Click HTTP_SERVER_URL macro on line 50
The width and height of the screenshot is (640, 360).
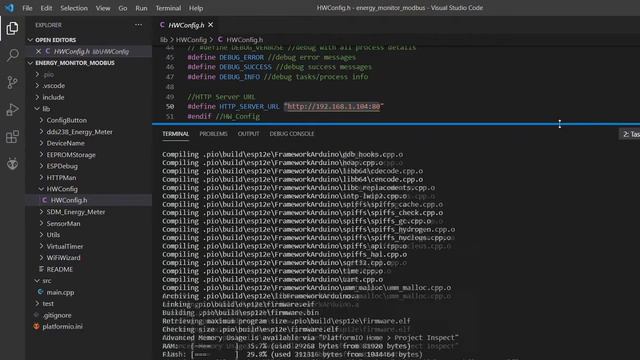249,107
